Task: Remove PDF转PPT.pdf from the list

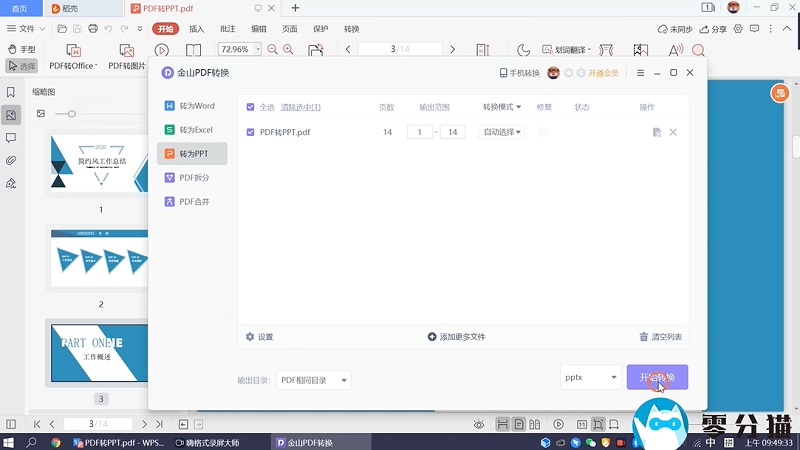Action: point(673,132)
